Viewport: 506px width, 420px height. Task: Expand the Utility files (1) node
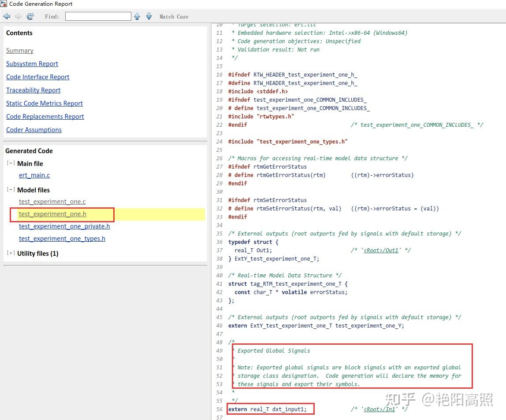point(11,253)
